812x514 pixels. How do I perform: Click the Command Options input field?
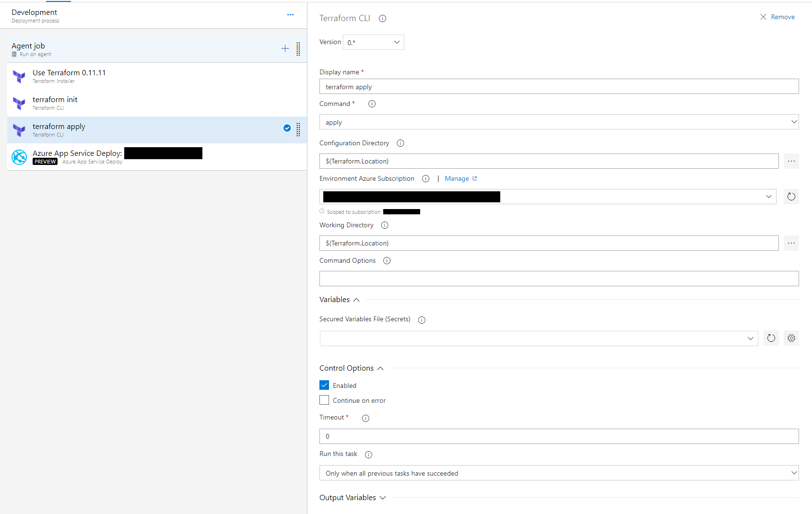coord(559,279)
